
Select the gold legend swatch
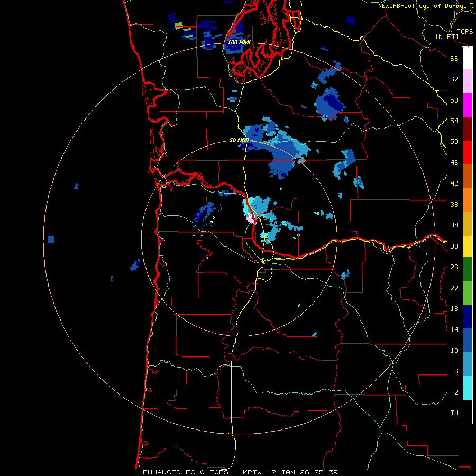point(467,224)
